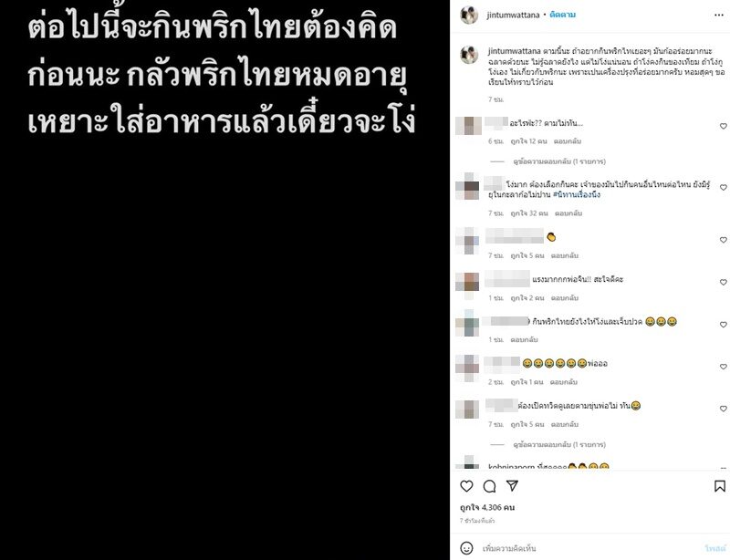Like the 'อะไรพ่ะ??' comment via its heart
This screenshot has width=730, height=560.
(723, 126)
